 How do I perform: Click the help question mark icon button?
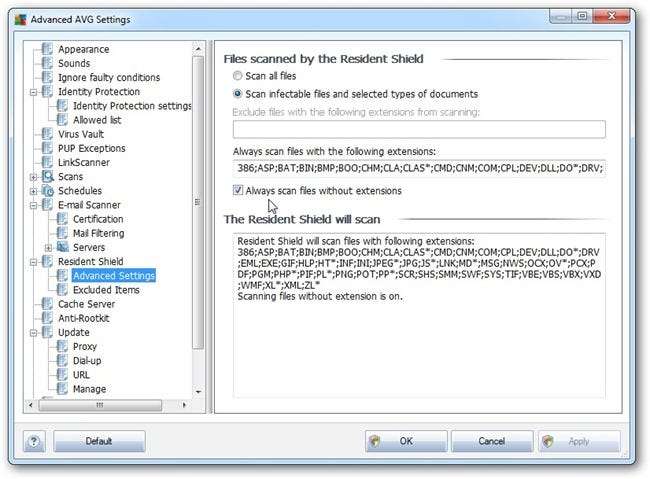click(x=34, y=441)
